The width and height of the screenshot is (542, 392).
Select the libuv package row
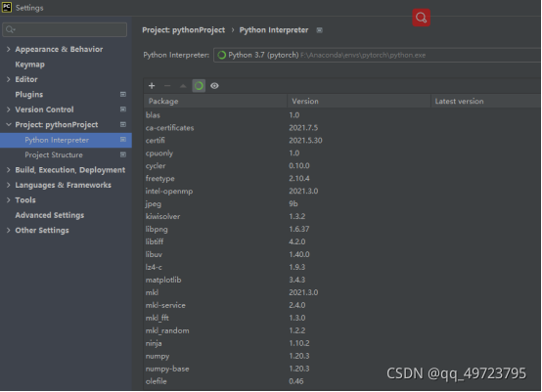pyautogui.click(x=342, y=254)
